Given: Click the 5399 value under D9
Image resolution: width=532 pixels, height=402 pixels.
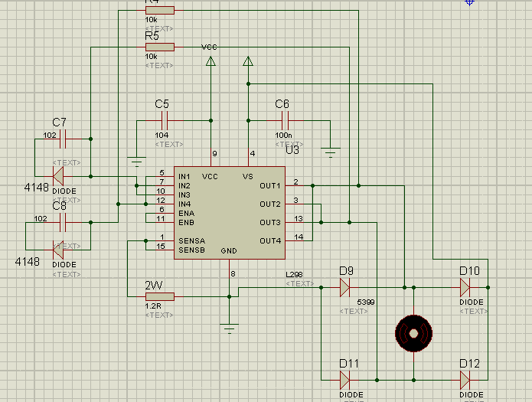Looking at the screenshot, I should coord(366,302).
